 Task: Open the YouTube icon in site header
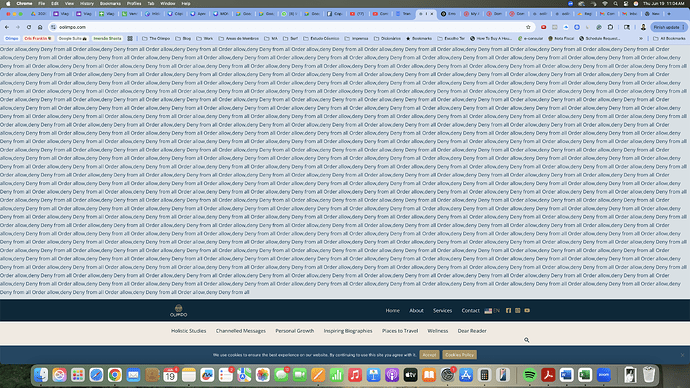[x=527, y=311]
